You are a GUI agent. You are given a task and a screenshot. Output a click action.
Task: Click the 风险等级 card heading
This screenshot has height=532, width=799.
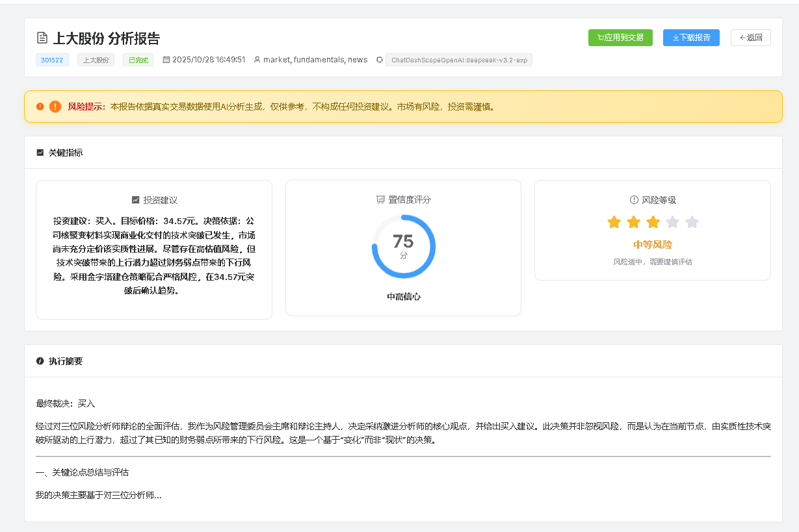659,200
